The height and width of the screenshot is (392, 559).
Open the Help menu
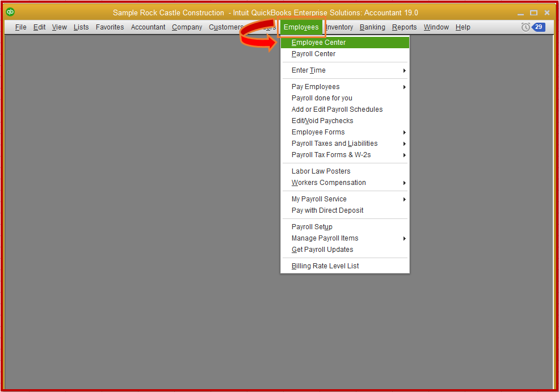[x=463, y=27]
